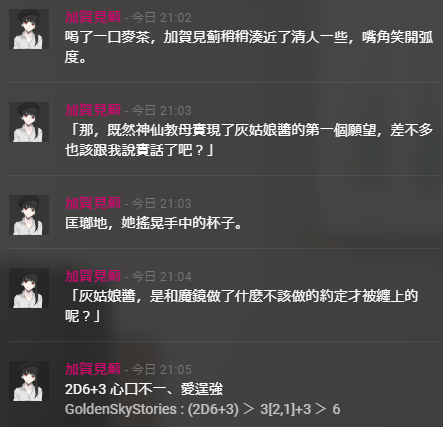
Task: Click the roll command 2D6+3 心口不一、愛逞強
Action: click(144, 389)
